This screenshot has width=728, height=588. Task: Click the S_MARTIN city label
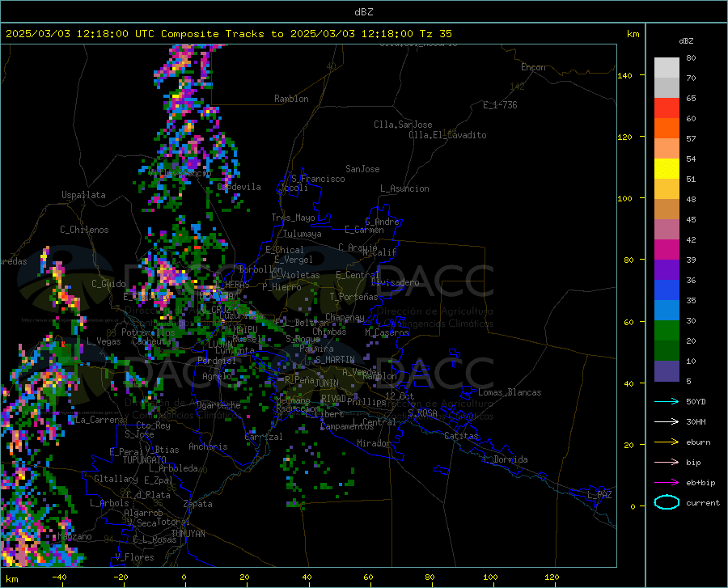click(335, 360)
